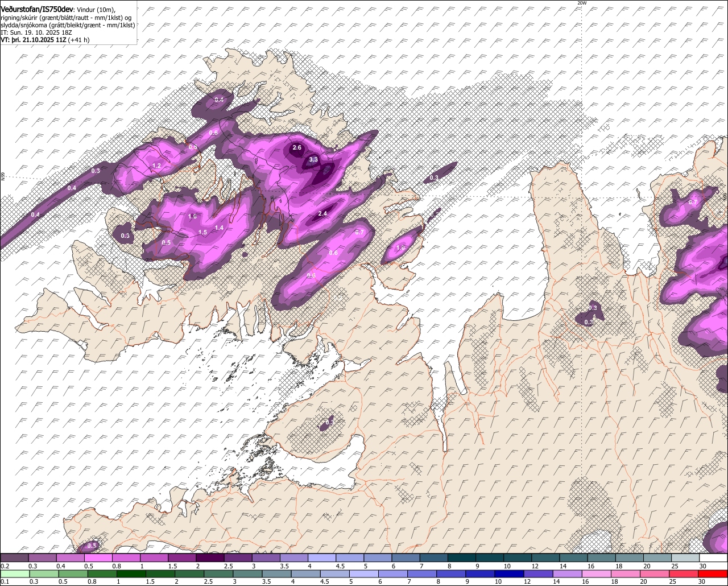Click the '0.2' label under the upper legend row
The height and width of the screenshot is (586, 728).
tap(5, 566)
